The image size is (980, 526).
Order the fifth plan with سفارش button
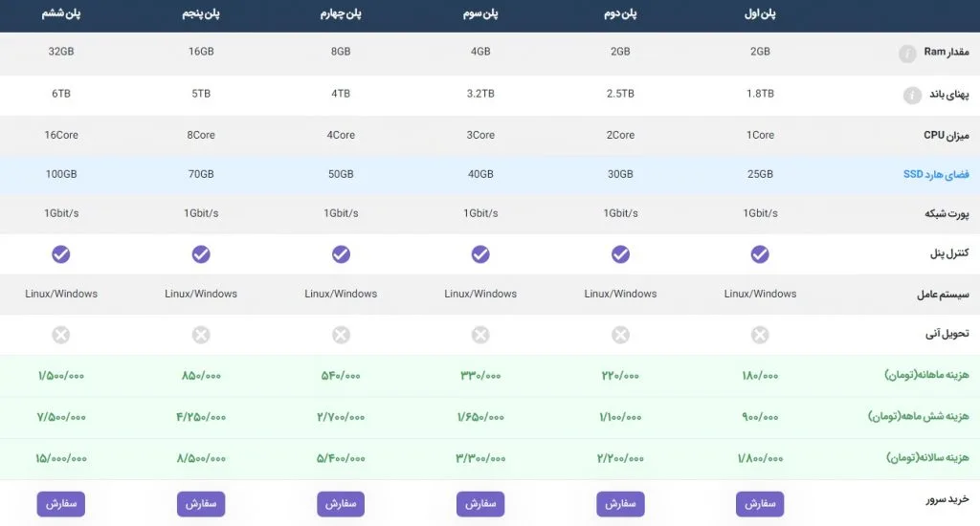point(201,503)
